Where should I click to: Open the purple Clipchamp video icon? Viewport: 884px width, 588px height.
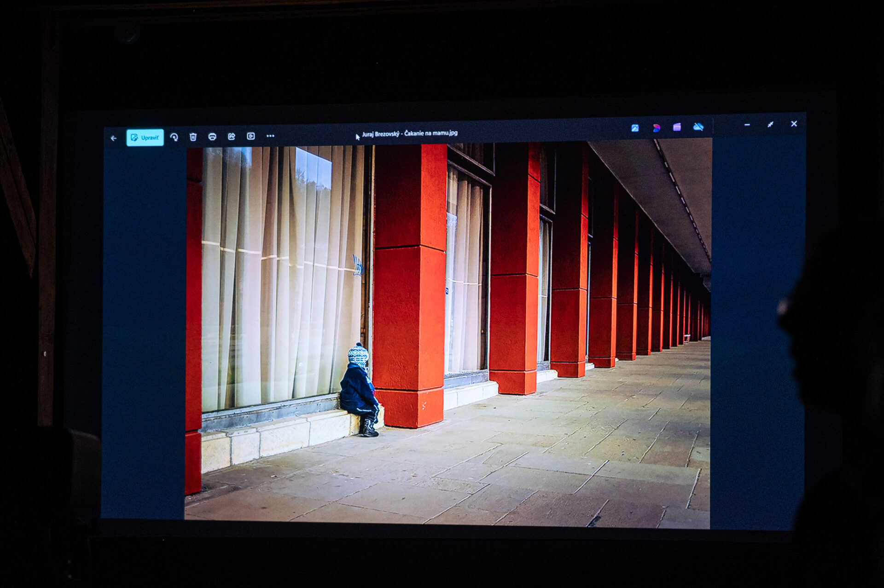click(x=677, y=127)
